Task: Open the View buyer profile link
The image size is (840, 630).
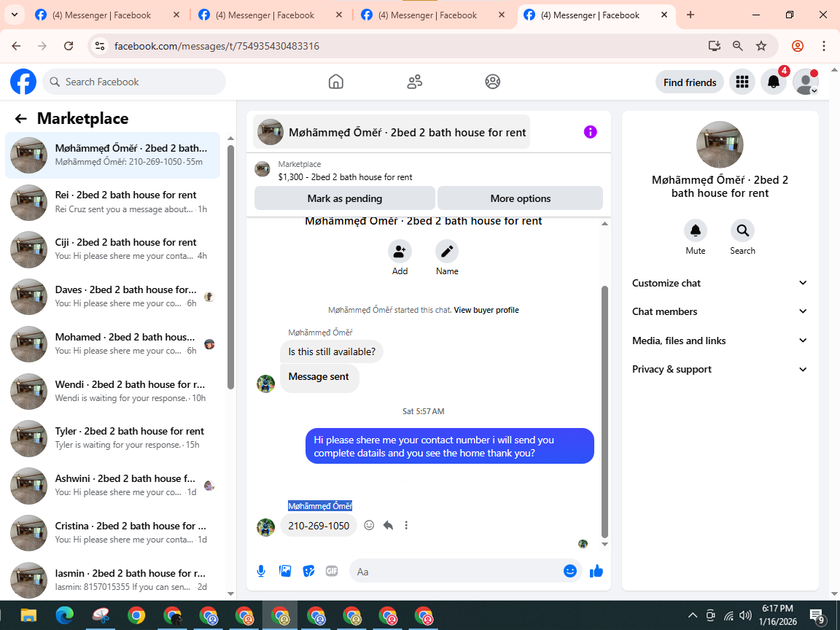Action: click(x=486, y=310)
